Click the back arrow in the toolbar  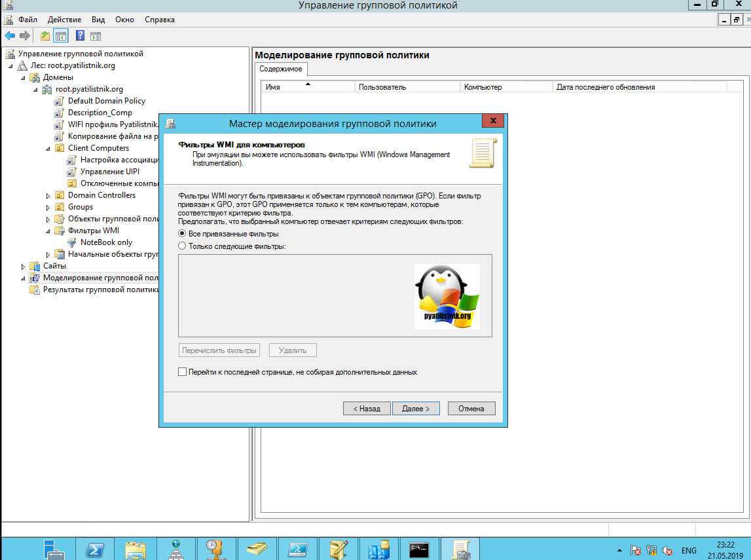[10, 36]
